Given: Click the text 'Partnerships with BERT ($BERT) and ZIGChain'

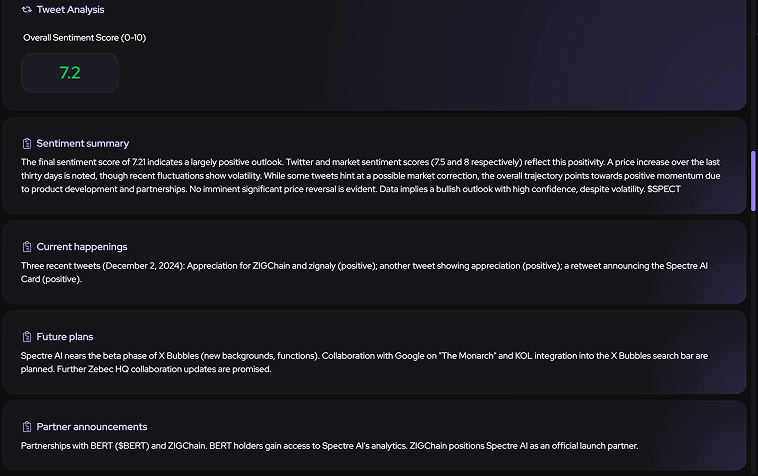Looking at the screenshot, I should coord(114,446).
